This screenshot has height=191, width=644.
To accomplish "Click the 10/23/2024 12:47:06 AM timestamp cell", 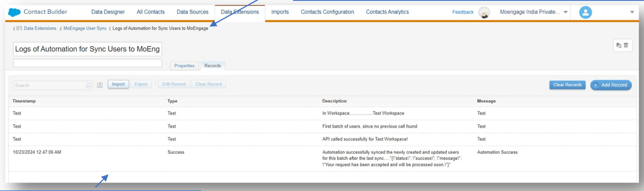I will (37, 152).
